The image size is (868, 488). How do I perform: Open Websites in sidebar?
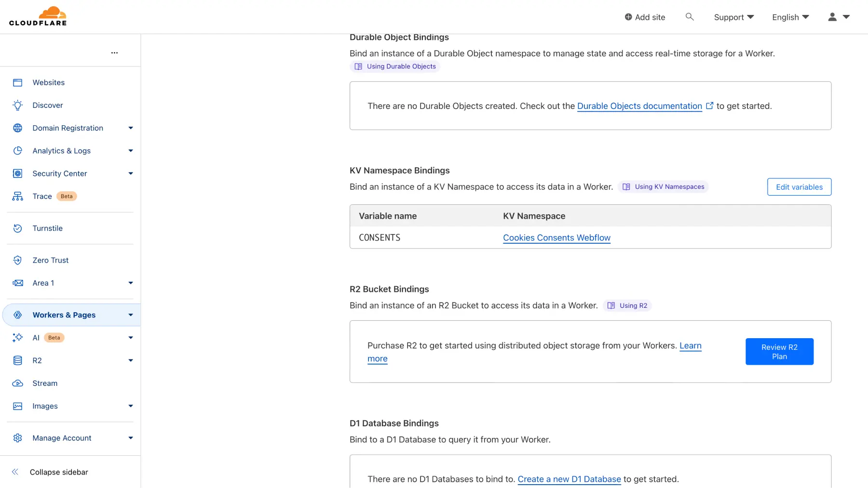coord(49,82)
